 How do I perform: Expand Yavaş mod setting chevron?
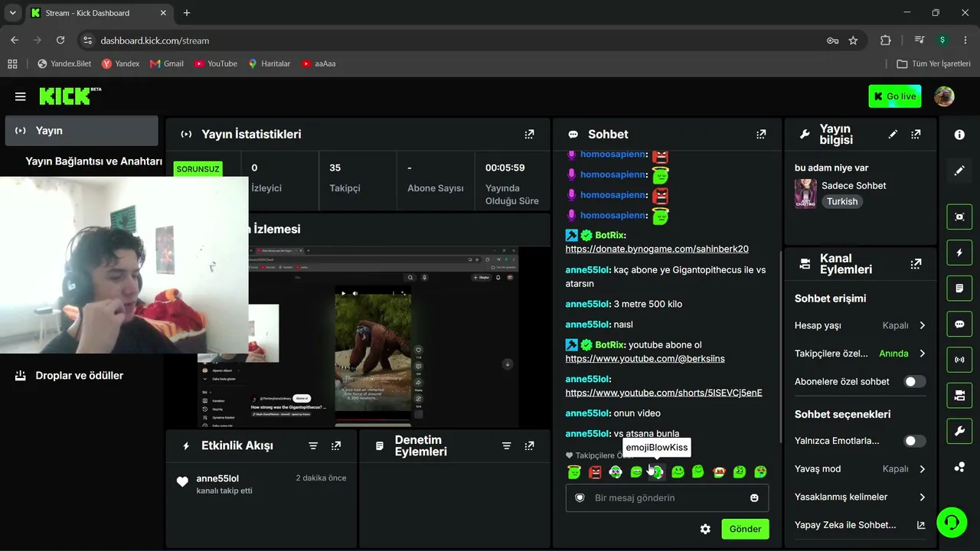click(922, 468)
